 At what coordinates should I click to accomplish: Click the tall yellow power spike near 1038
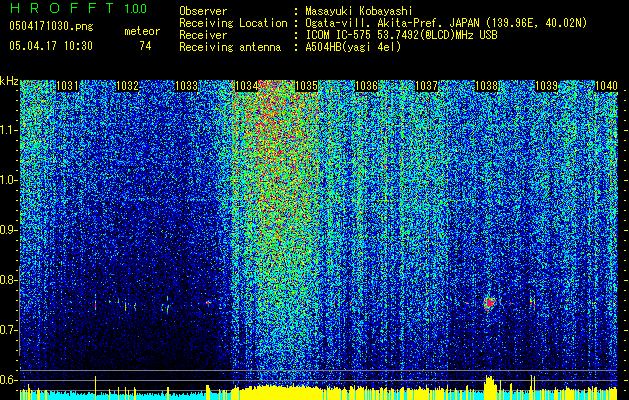pos(489,387)
